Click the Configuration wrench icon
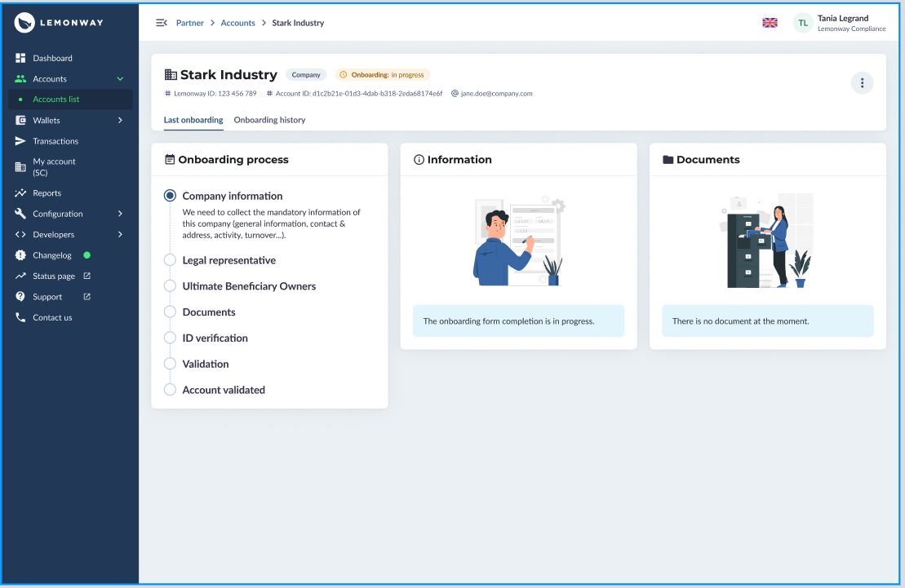 click(20, 214)
